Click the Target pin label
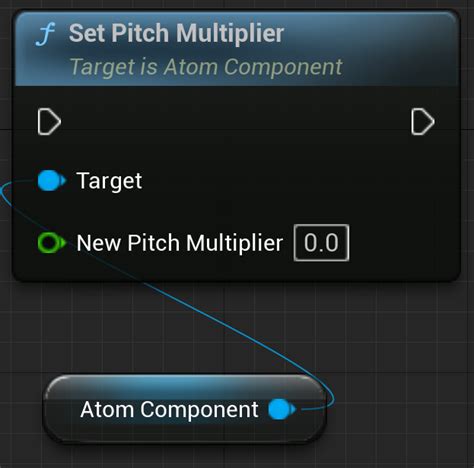The image size is (474, 468). 109,181
